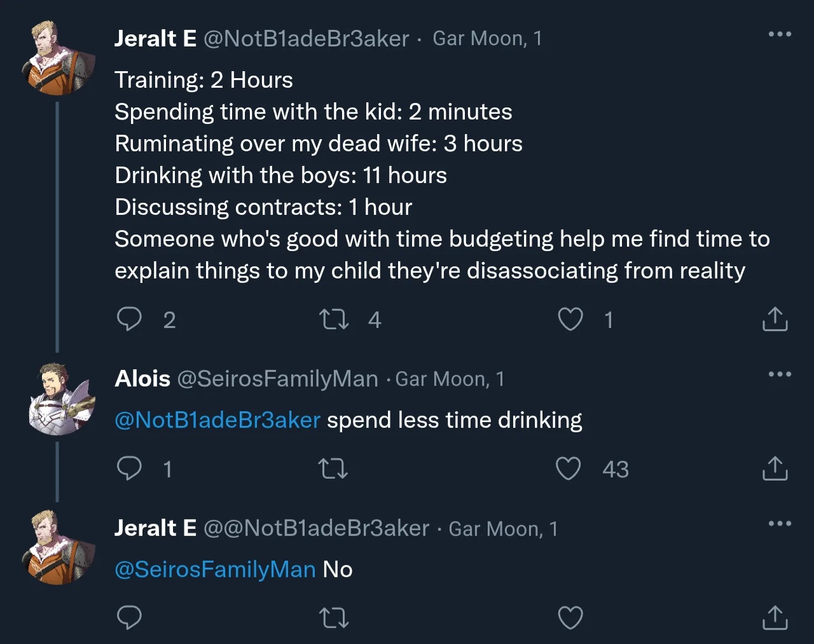
Task: Reply to Jeralt's time budgeting tweet
Action: tap(129, 319)
